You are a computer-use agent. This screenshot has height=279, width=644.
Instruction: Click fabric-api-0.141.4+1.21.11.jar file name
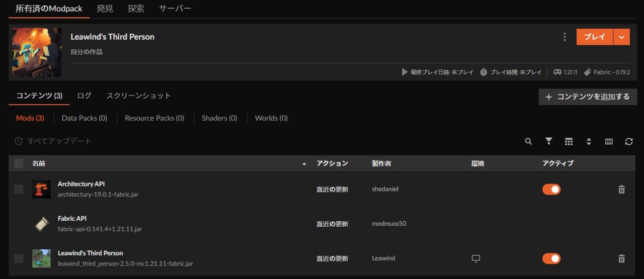coord(100,229)
